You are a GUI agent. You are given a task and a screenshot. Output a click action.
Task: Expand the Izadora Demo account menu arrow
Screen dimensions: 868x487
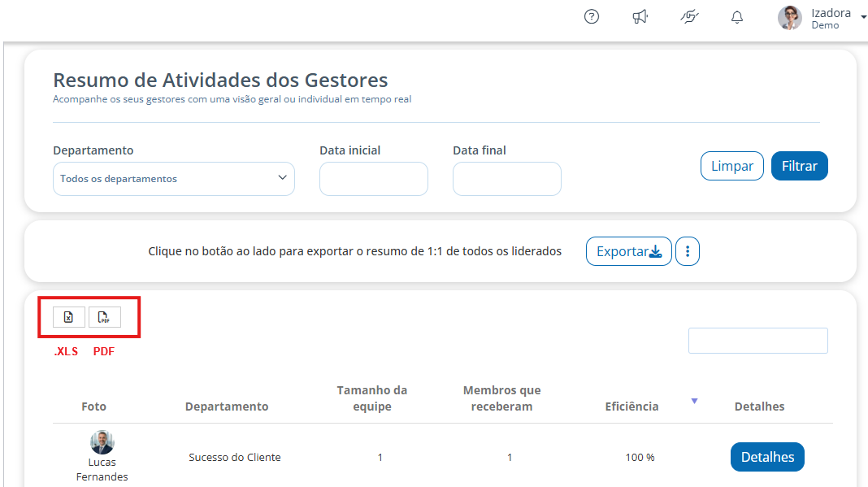click(x=863, y=17)
